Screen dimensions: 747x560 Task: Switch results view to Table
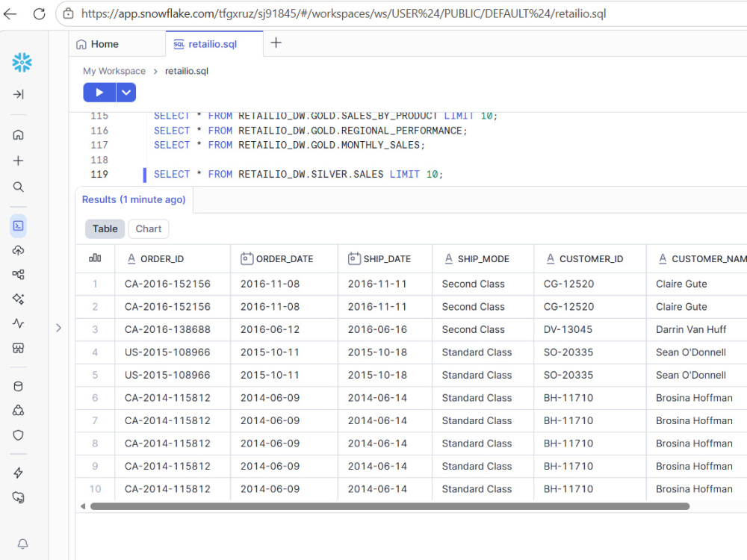(x=105, y=228)
